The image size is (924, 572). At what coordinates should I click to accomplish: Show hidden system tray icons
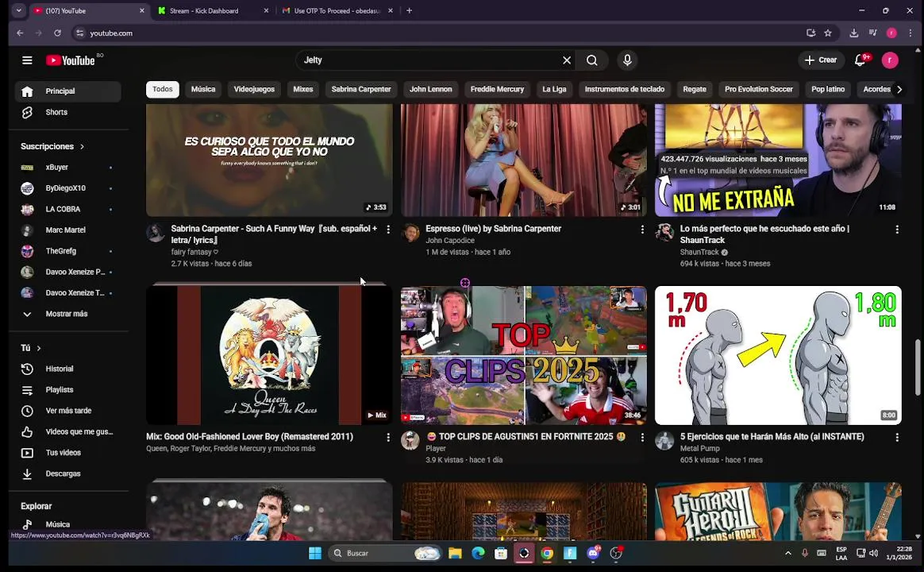(788, 553)
